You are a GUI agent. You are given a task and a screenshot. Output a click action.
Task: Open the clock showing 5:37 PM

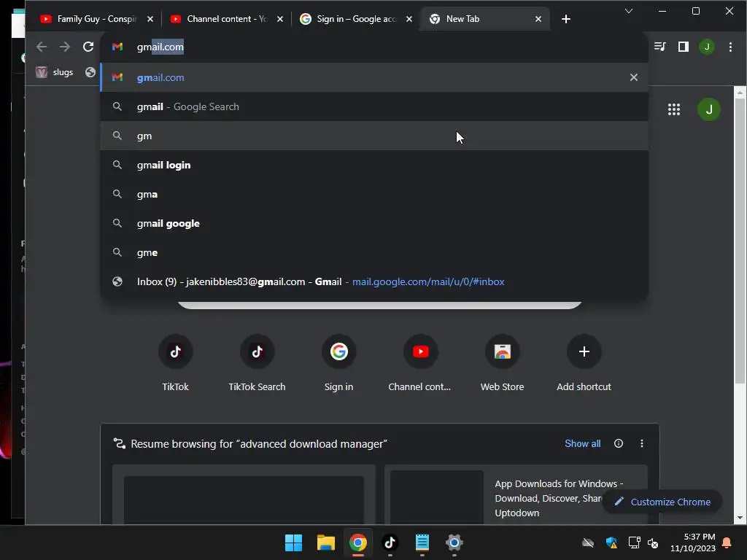[693, 542]
